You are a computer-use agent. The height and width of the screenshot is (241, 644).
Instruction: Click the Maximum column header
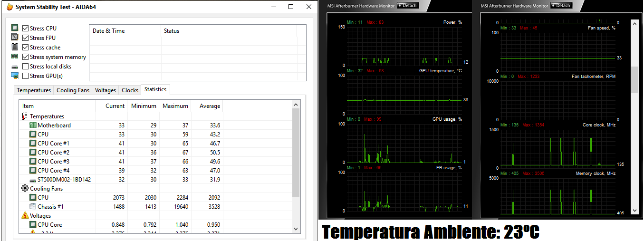pyautogui.click(x=175, y=106)
